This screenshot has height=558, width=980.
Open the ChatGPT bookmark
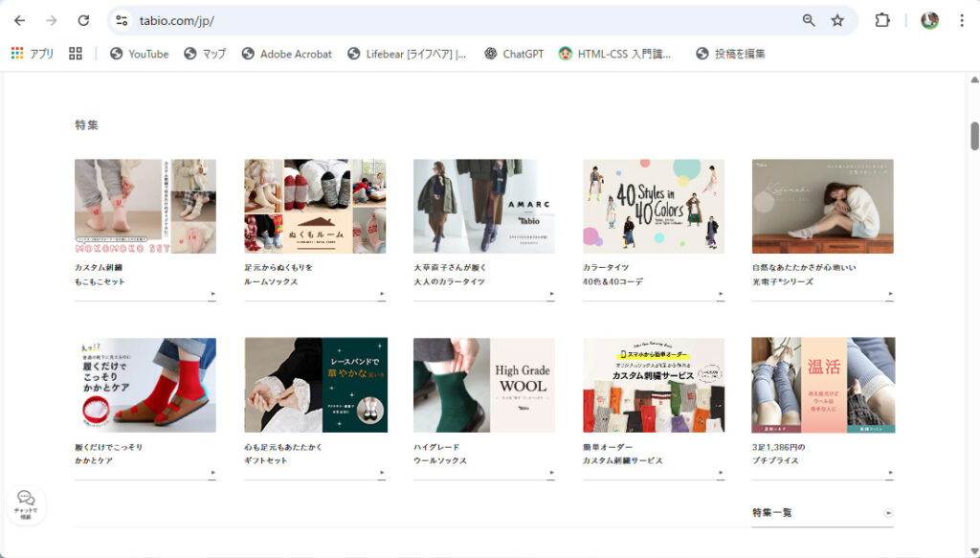514,54
